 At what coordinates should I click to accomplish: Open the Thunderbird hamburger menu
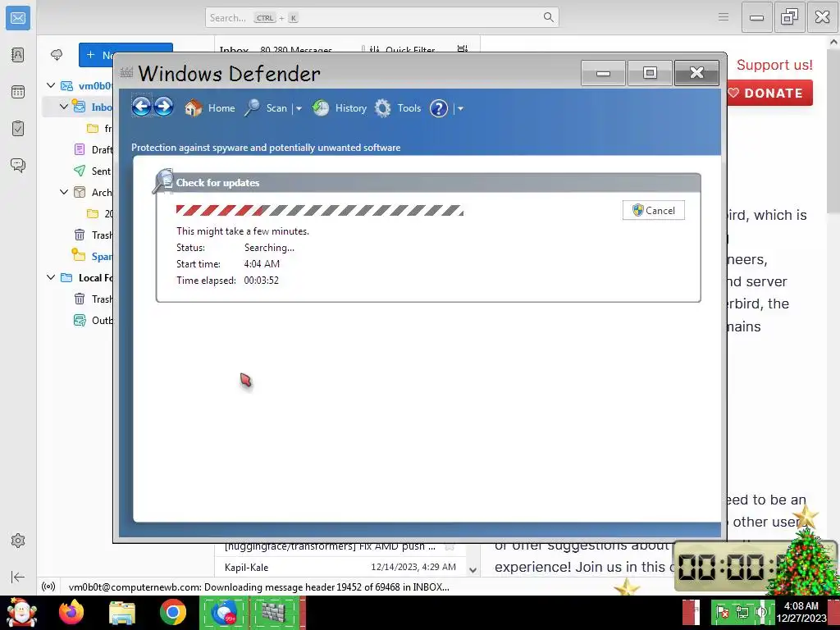(x=724, y=17)
